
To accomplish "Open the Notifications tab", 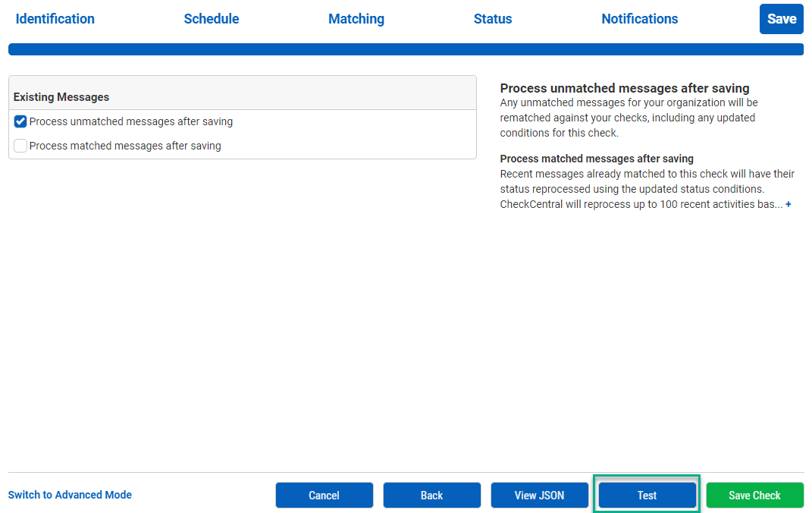I will tap(639, 18).
